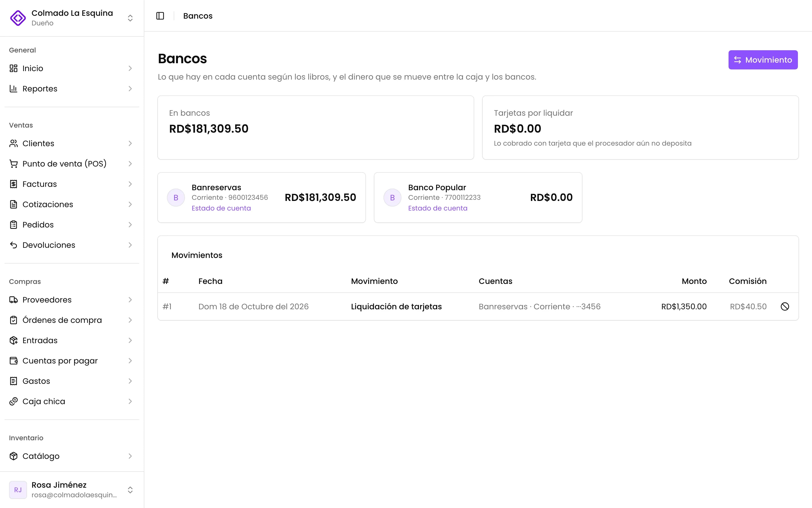Click the Inicio dashboard icon

[14, 68]
